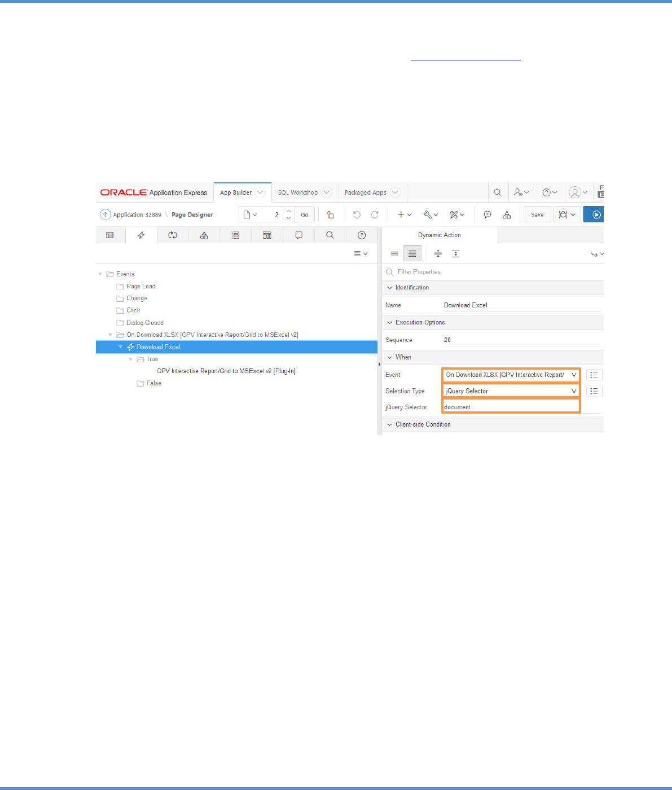672x790 pixels.
Task: Collapse the Identification section
Action: tap(389, 288)
